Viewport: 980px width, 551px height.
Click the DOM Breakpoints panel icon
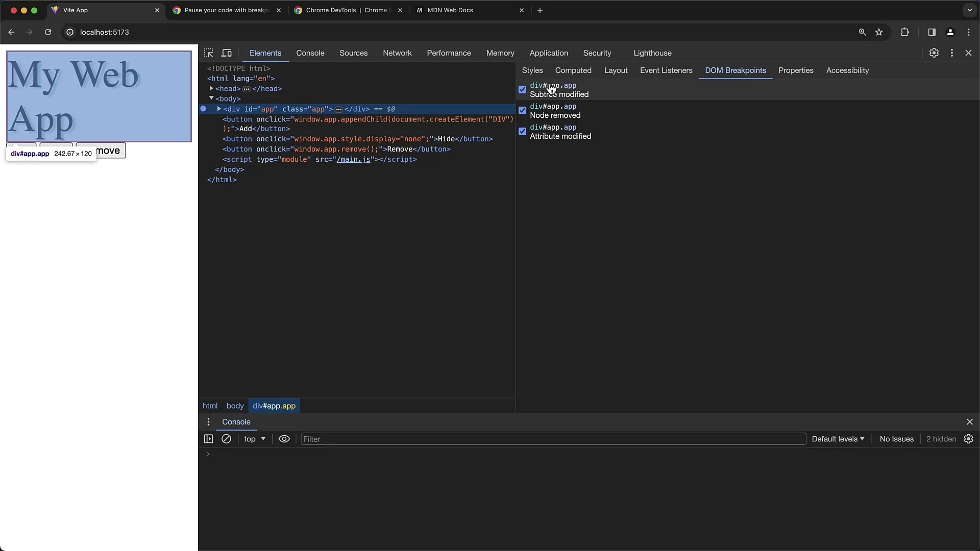tap(735, 70)
